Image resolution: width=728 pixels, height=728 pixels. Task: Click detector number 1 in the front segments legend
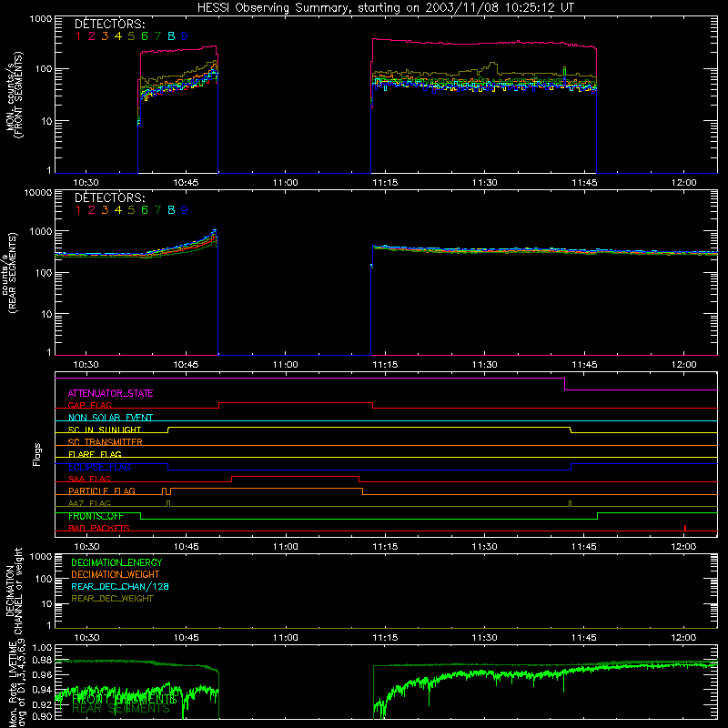78,36
